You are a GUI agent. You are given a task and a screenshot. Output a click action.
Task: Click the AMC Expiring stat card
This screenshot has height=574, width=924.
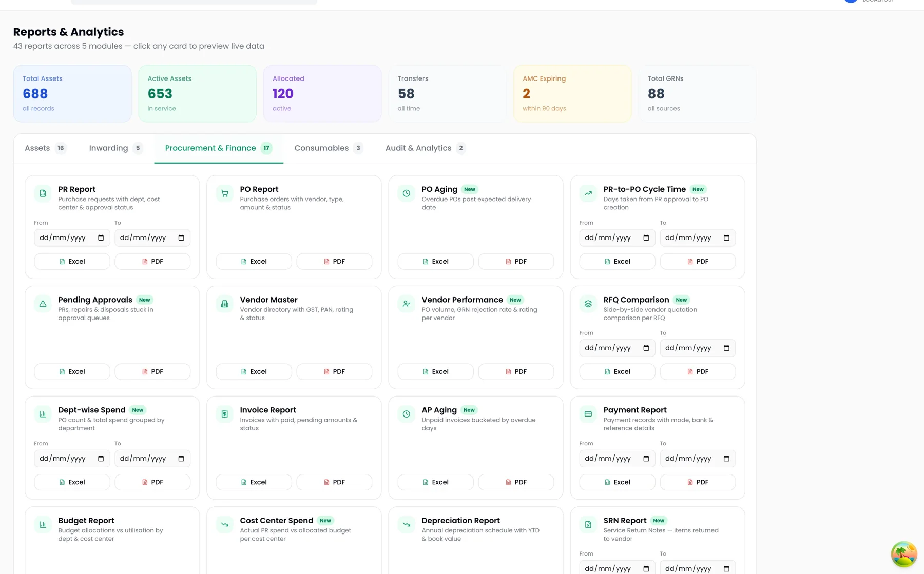pyautogui.click(x=572, y=93)
